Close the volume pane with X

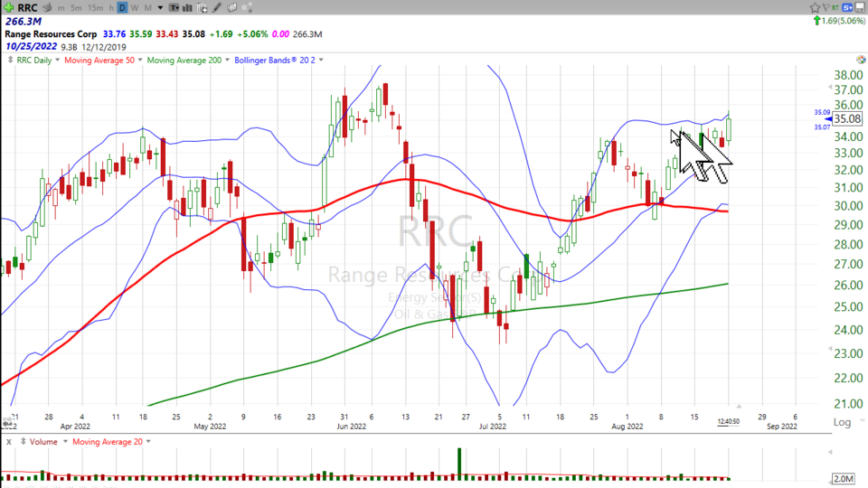(x=9, y=442)
